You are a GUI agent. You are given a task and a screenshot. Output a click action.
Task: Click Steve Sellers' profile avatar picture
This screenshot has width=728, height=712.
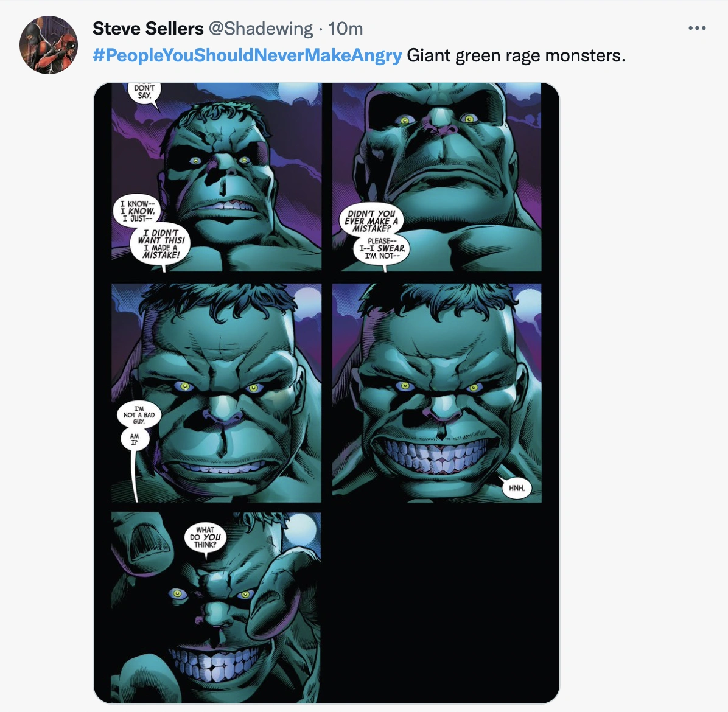coord(49,45)
